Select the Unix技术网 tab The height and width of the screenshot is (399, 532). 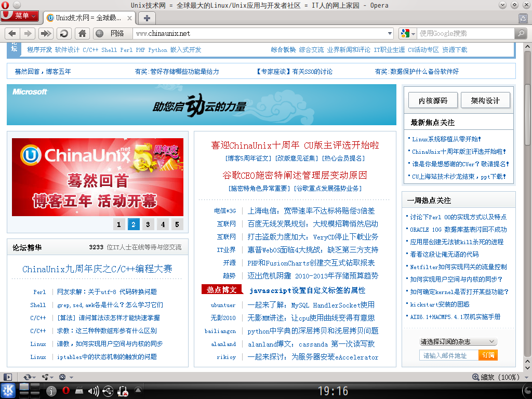pos(89,18)
